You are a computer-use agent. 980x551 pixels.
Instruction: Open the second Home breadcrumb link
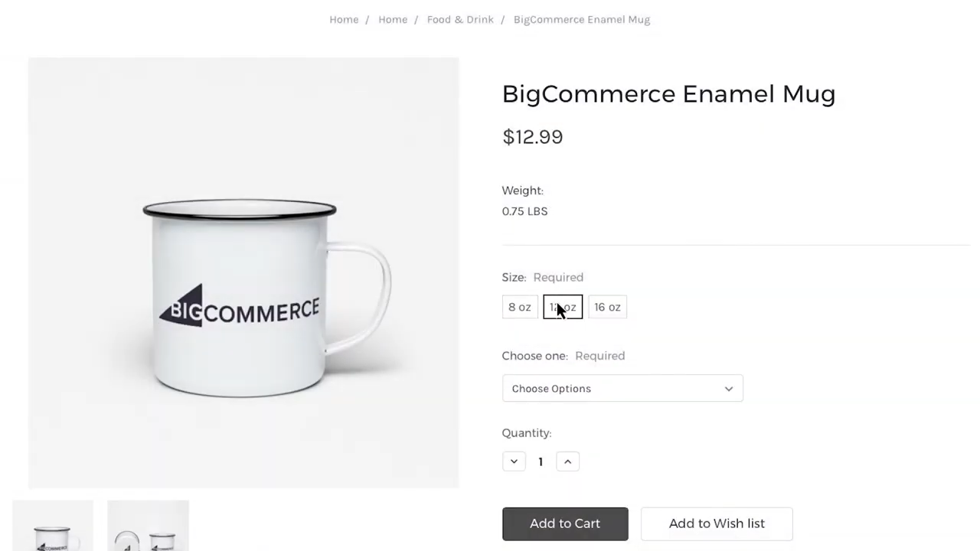click(393, 20)
